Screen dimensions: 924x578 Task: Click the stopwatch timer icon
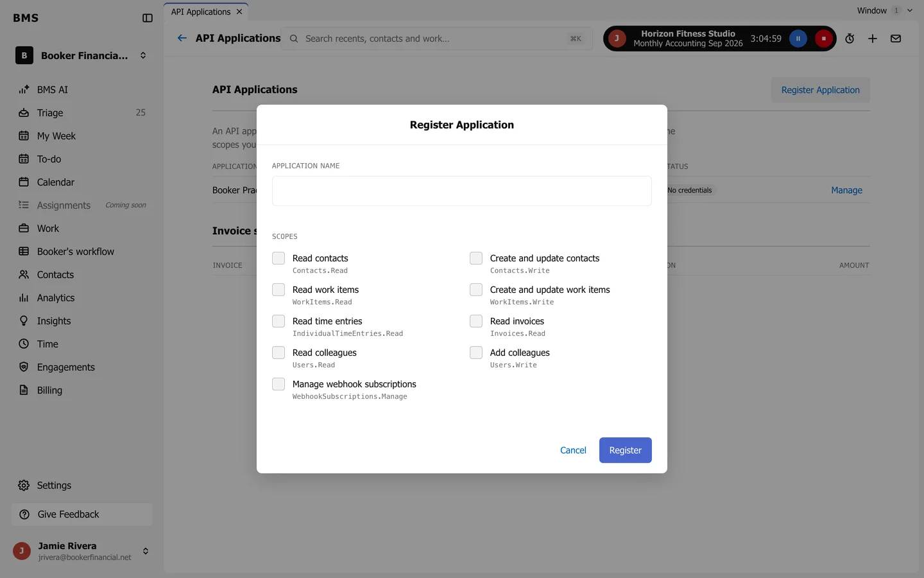click(850, 39)
